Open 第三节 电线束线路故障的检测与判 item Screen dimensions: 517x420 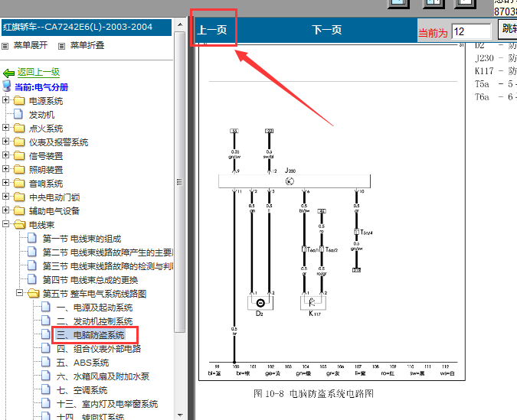click(x=107, y=266)
